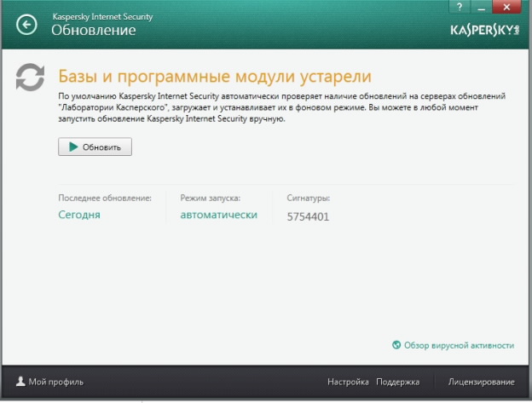Viewport: 532px width, 403px height.
Task: Click the Обновление page title
Action: tap(94, 30)
